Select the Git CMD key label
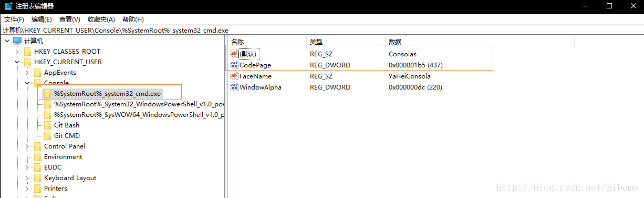The image size is (644, 198). tap(67, 136)
